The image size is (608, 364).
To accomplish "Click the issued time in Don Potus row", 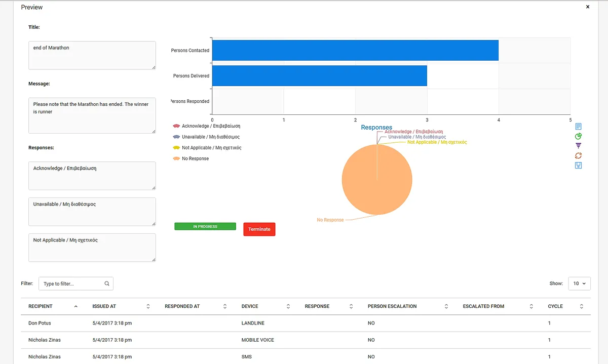I will 112,323.
